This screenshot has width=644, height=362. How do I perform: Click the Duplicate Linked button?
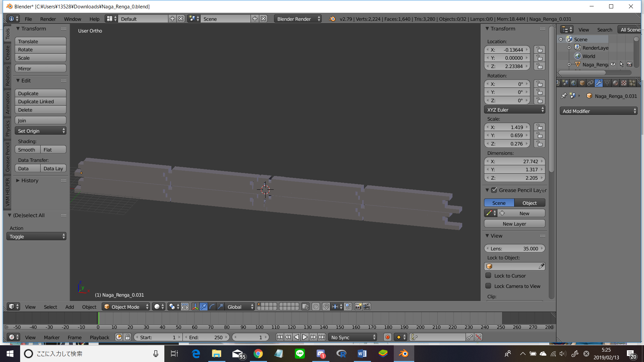pyautogui.click(x=40, y=102)
